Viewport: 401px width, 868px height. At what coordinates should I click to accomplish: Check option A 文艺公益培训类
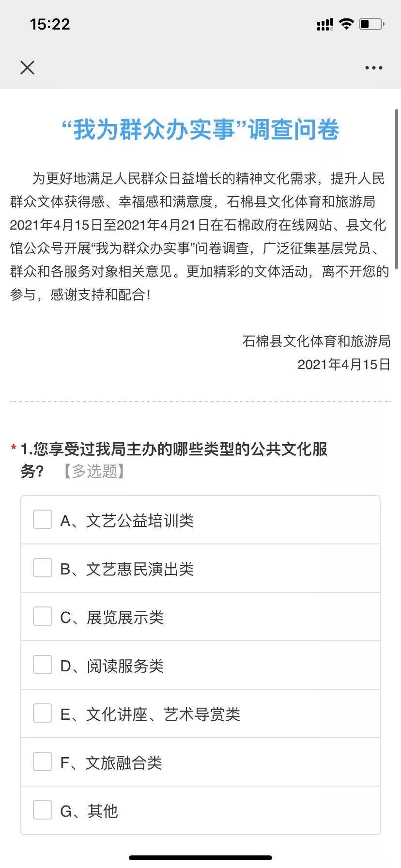click(x=200, y=520)
